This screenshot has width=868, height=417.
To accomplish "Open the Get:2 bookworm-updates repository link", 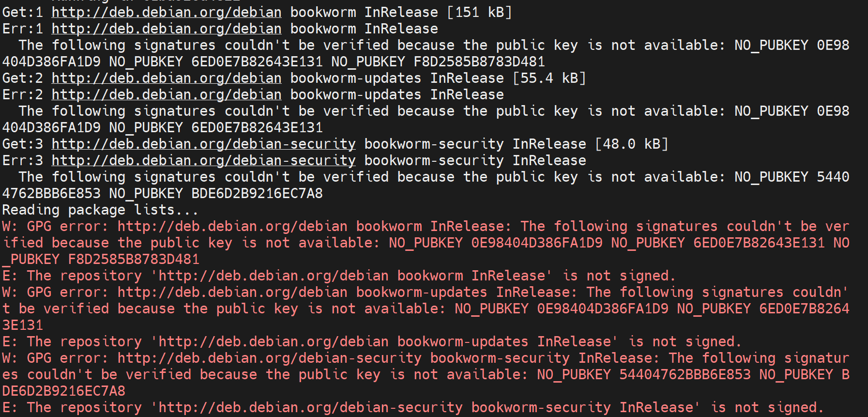I will pos(167,78).
